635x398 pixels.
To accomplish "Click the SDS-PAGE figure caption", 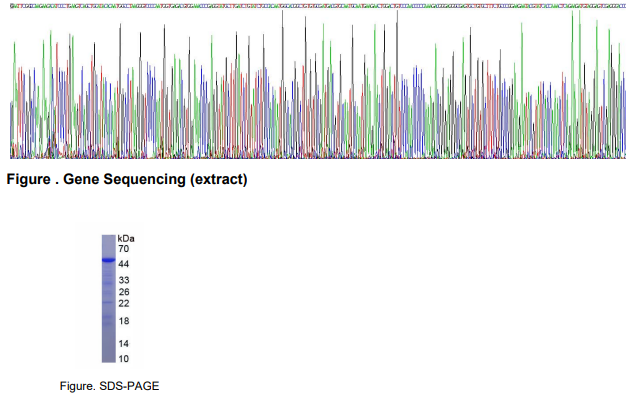I will pyautogui.click(x=109, y=386).
